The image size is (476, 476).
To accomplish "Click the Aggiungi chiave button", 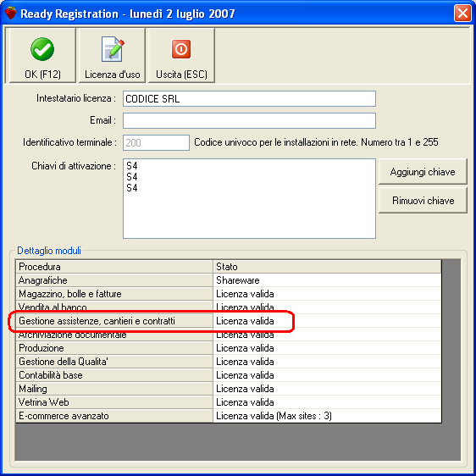I will point(423,172).
